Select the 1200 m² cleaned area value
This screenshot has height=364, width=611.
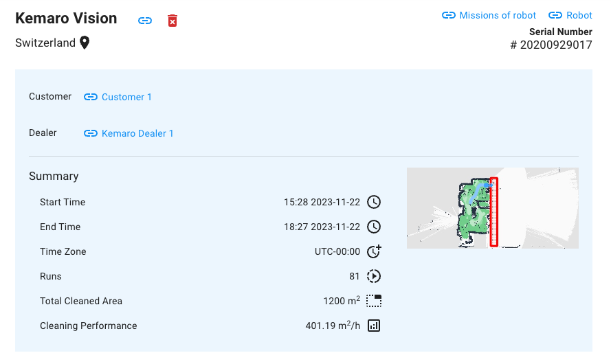tap(342, 301)
